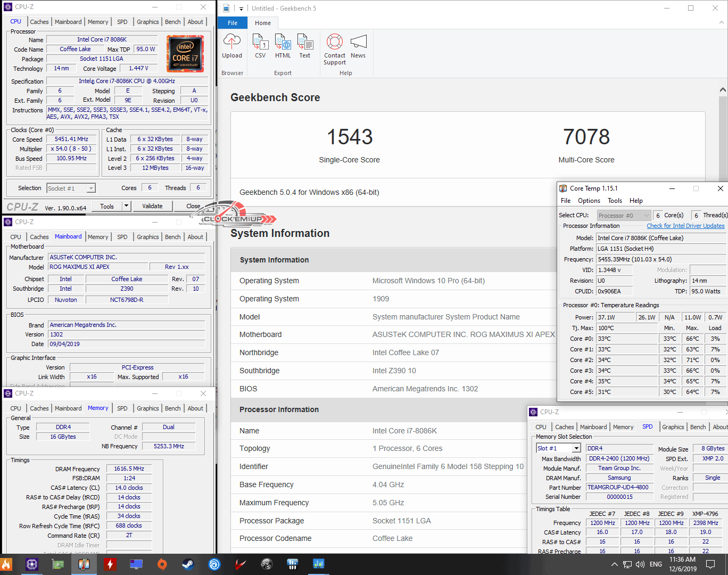
Task: Open Contact Support lifebuoy icon
Action: tap(335, 42)
